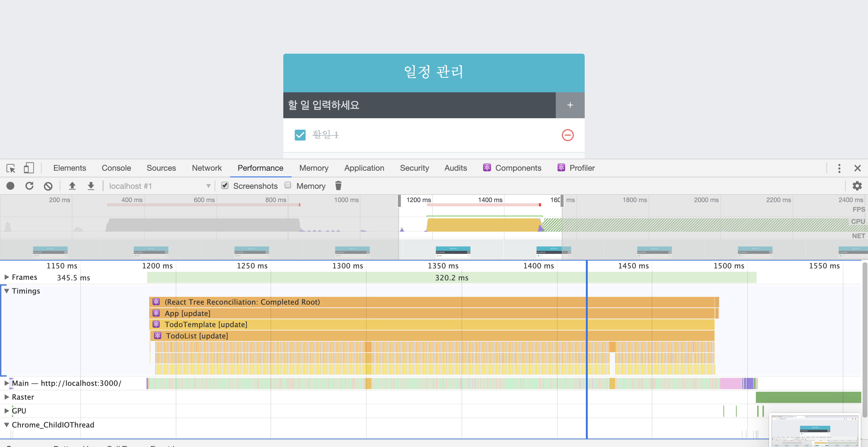Start recording with the record button
The width and height of the screenshot is (868, 447).
pyautogui.click(x=11, y=186)
